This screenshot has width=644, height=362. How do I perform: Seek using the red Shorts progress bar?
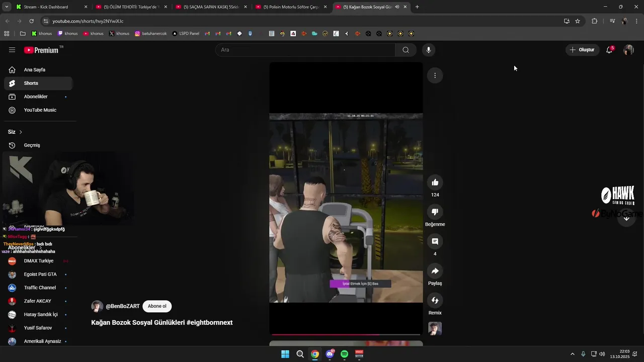coord(346,334)
